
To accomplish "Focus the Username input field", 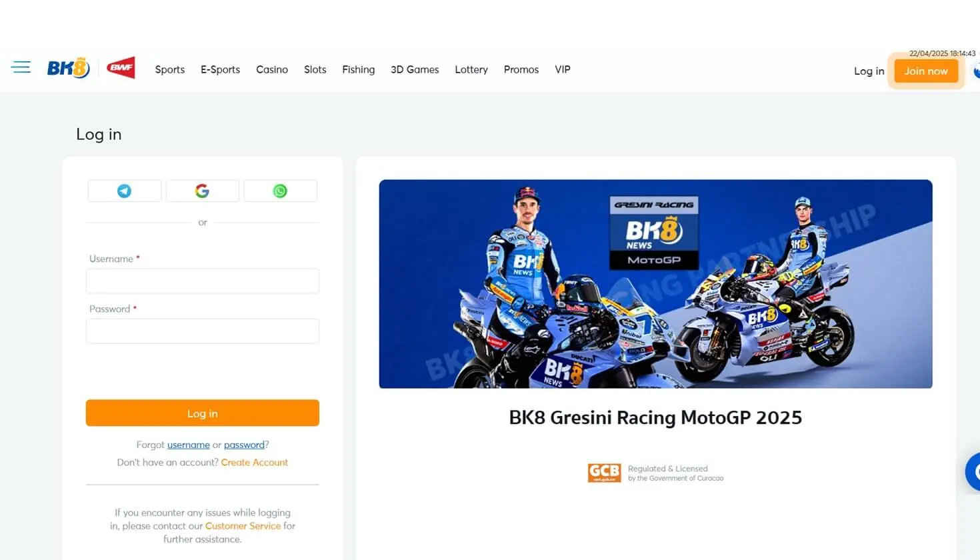I will (x=203, y=281).
